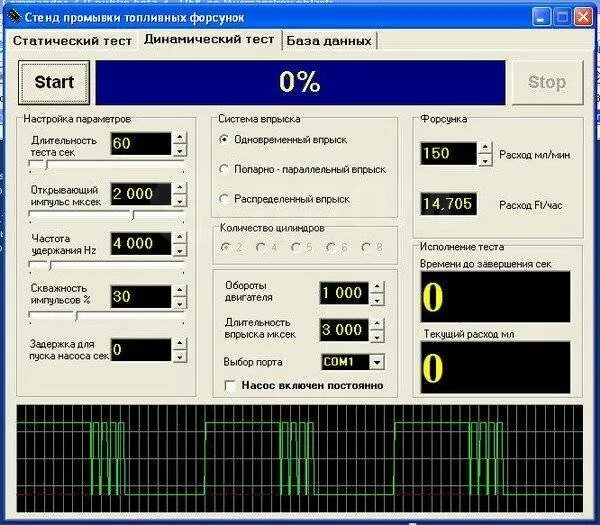600x525 pixels.
Task: Click the Start button
Action: (54, 82)
